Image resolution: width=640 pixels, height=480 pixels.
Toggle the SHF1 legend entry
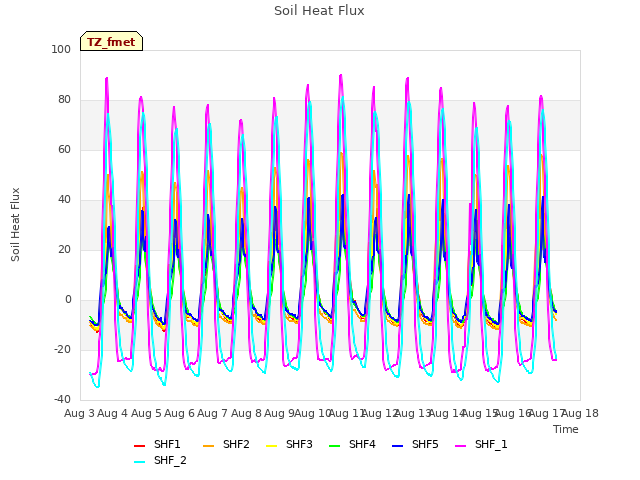click(x=157, y=444)
